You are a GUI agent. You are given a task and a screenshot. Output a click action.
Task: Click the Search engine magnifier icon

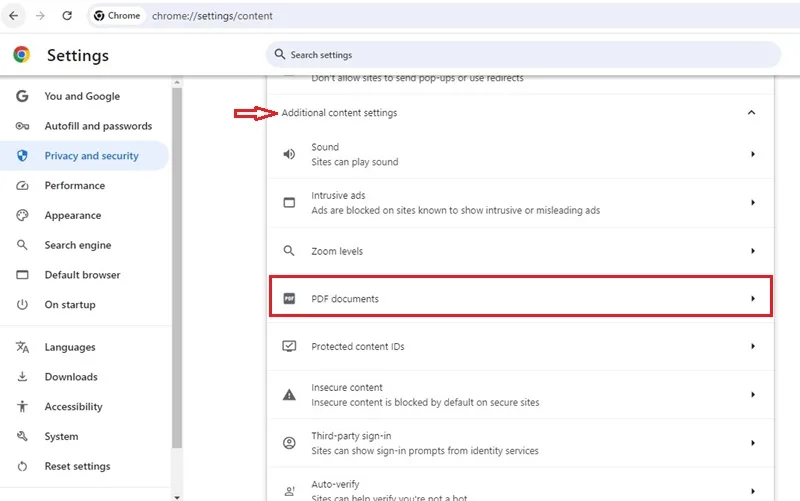pyautogui.click(x=22, y=245)
